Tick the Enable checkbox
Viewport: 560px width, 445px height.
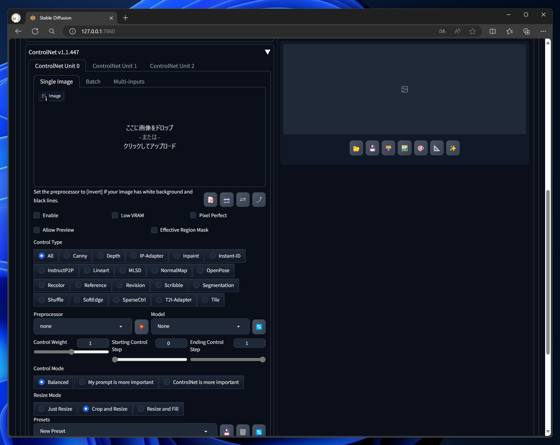[37, 215]
